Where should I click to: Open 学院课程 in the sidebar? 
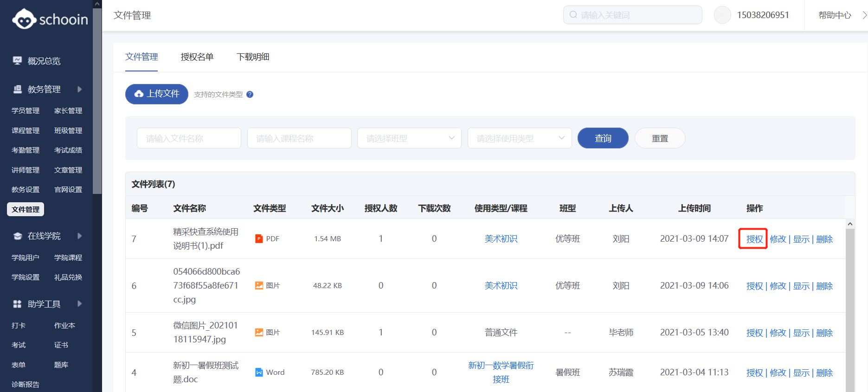pyautogui.click(x=68, y=257)
